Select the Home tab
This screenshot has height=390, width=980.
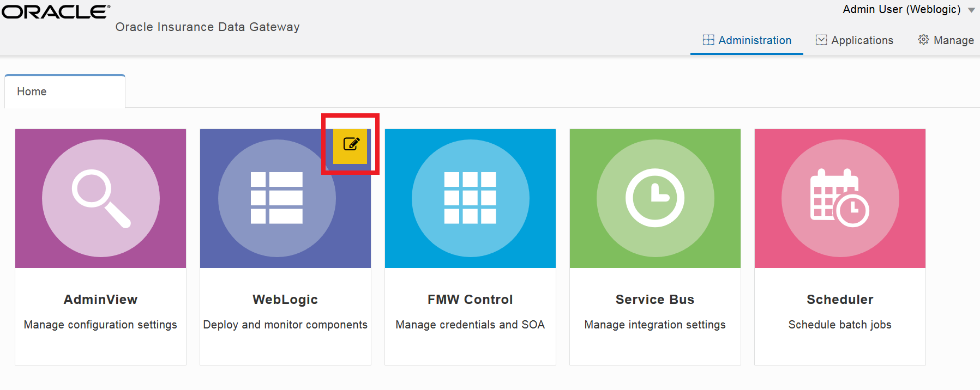(x=65, y=92)
